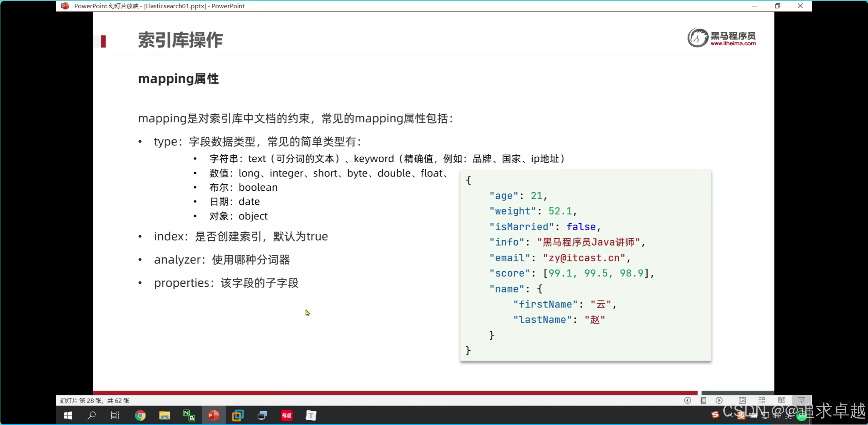The image size is (868, 425).
Task: Open Typora from the taskbar
Action: [311, 415]
